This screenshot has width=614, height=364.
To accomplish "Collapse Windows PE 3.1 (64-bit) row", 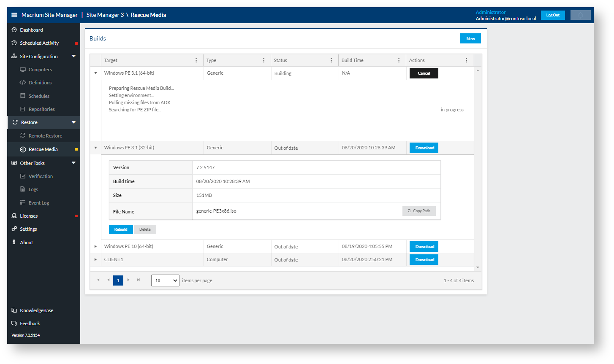I will tap(95, 73).
